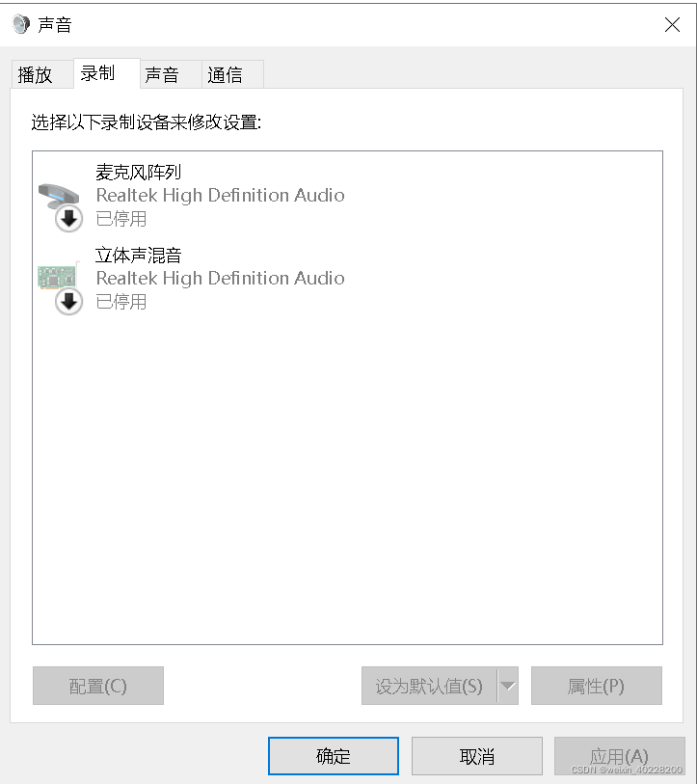Click empty area of recording device list

point(347,475)
